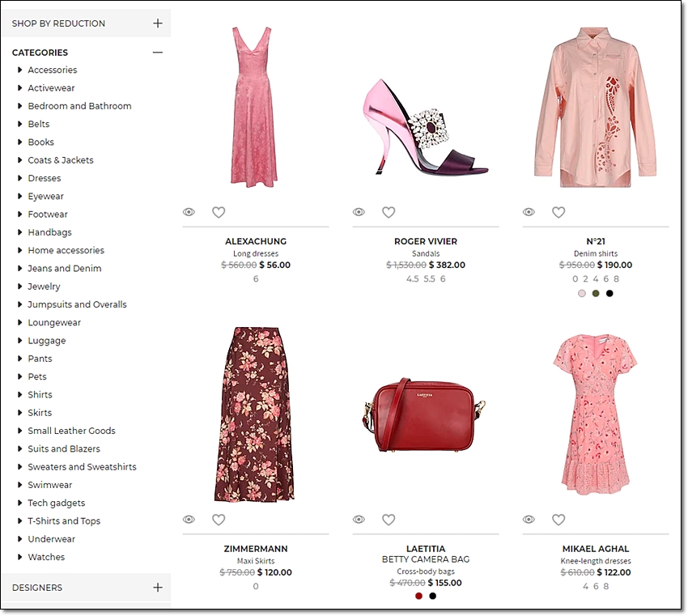Open the Underwear category

tap(51, 539)
